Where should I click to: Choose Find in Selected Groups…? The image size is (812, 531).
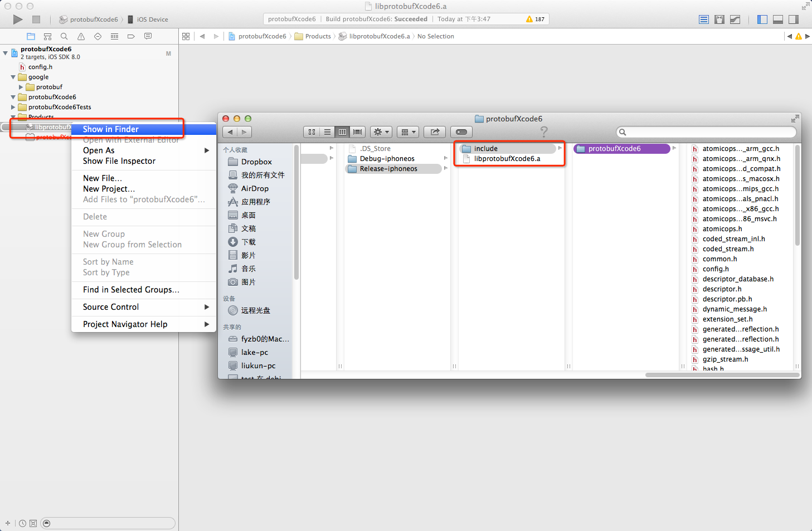point(144,290)
